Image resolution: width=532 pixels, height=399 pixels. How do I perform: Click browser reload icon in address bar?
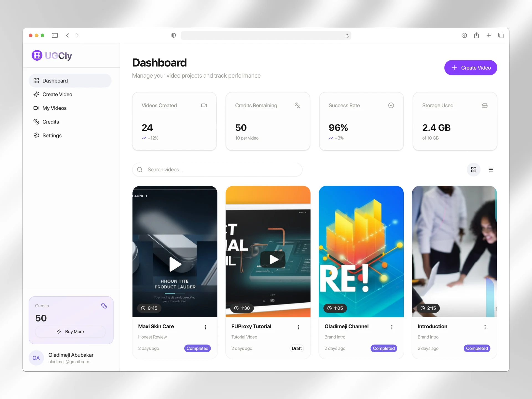pyautogui.click(x=347, y=36)
